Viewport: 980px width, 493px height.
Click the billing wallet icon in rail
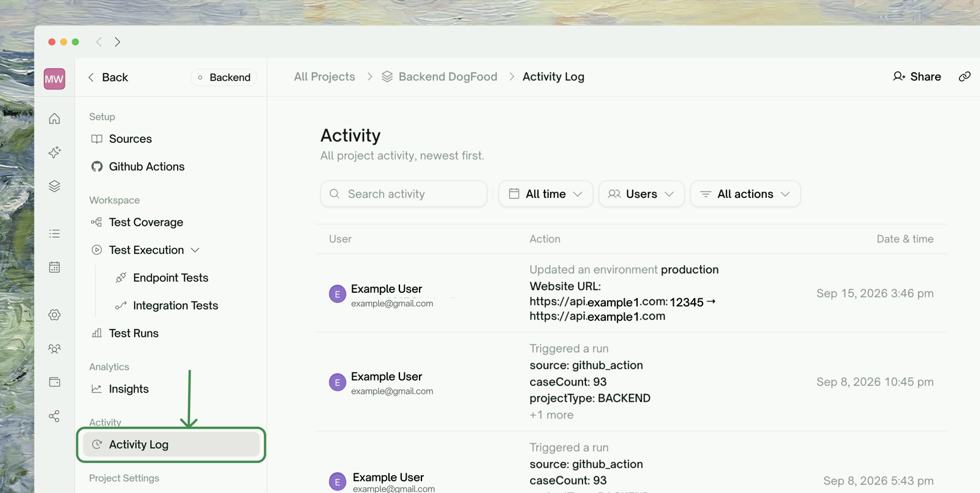tap(55, 382)
